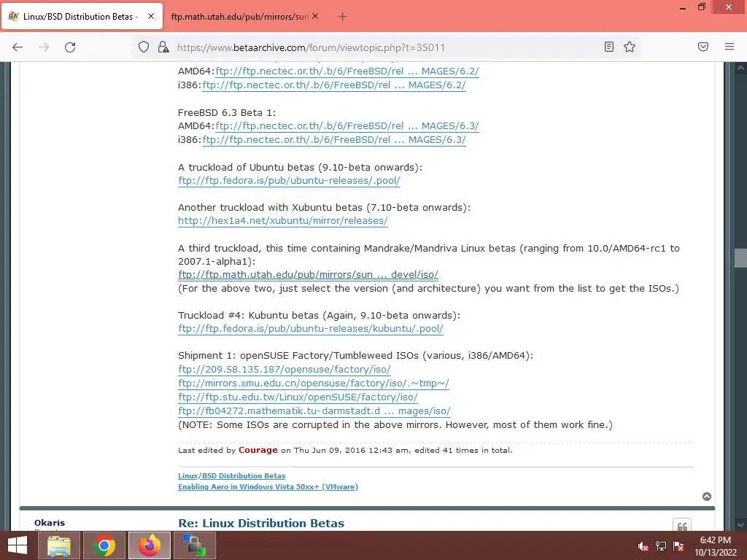This screenshot has height=560, width=747.
Task: Close the Linux/BSD Distribution Betas tab
Action: pyautogui.click(x=150, y=16)
